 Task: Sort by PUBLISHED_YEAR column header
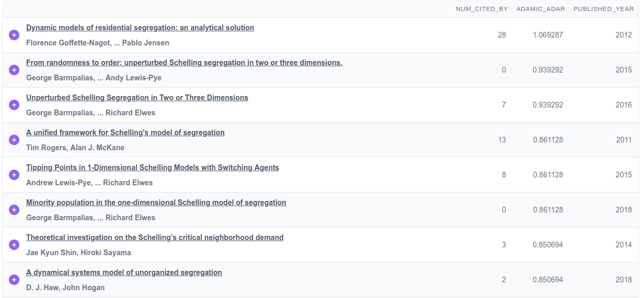[x=603, y=9]
